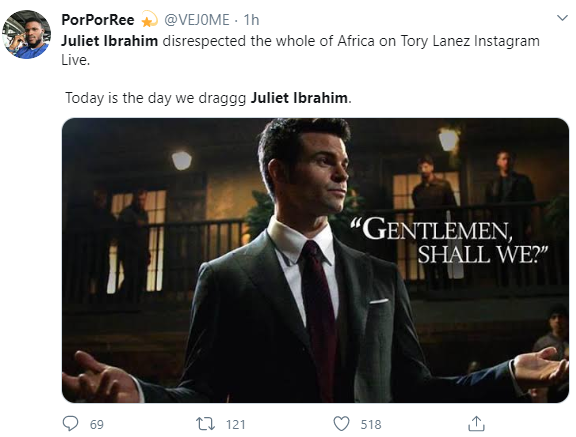Click the "Today is the day we draggg" text
This screenshot has width=576, height=437.
(x=156, y=98)
